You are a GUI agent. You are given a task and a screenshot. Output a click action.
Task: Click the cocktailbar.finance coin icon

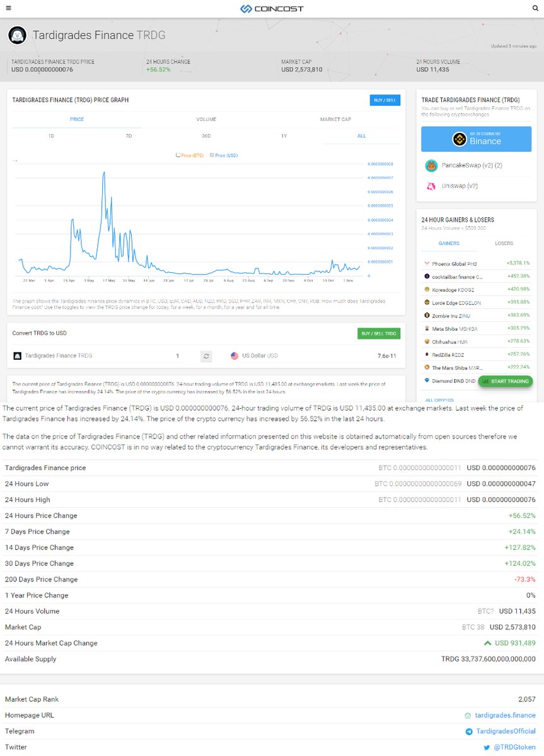427,276
